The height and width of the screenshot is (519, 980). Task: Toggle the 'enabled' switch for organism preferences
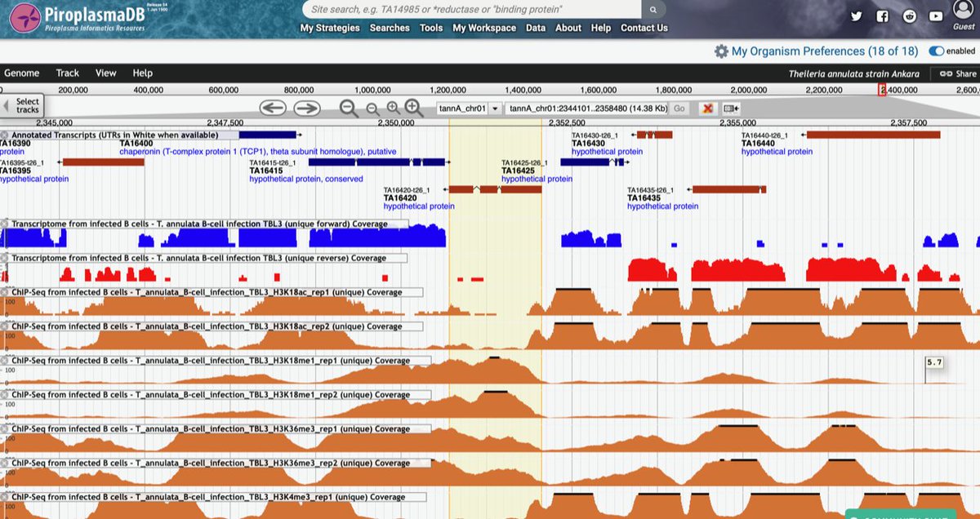pos(936,51)
